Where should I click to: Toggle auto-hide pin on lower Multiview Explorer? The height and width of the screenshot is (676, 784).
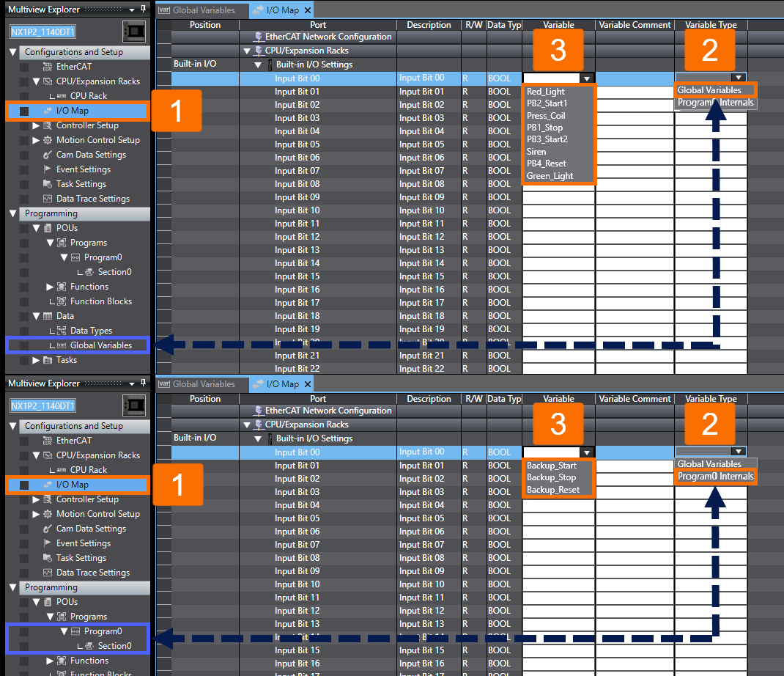point(143,383)
